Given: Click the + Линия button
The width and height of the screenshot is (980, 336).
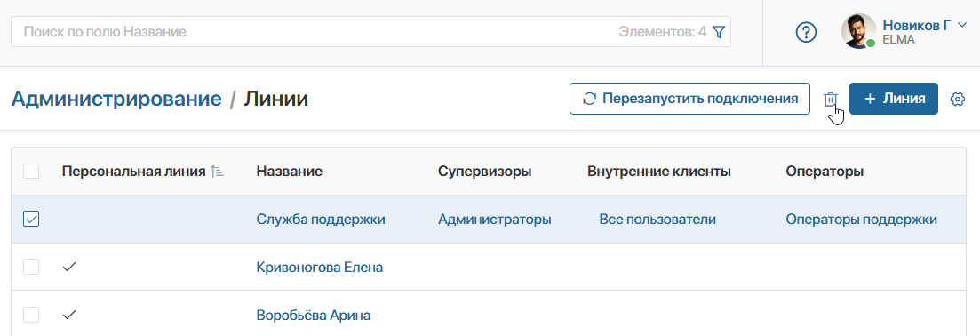Looking at the screenshot, I should pos(894,99).
